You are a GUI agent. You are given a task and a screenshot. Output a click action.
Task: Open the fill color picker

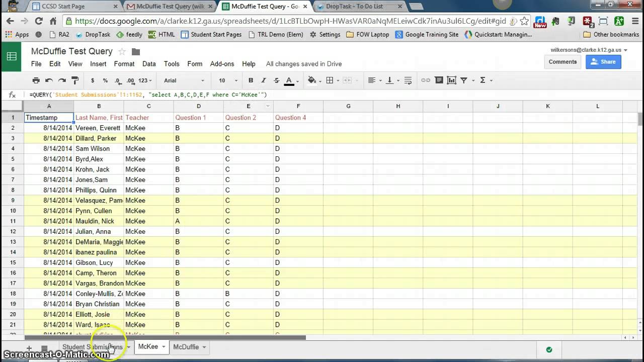point(314,80)
